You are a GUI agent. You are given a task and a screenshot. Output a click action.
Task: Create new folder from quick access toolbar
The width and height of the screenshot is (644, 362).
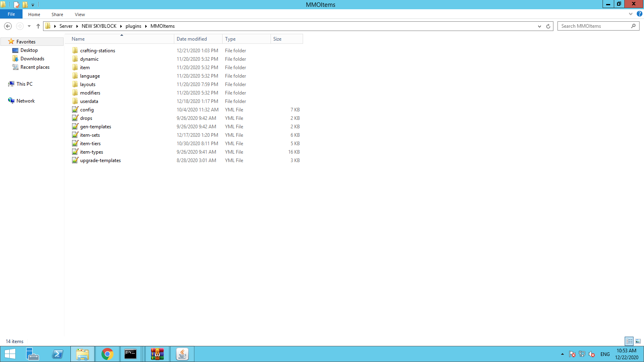25,5
